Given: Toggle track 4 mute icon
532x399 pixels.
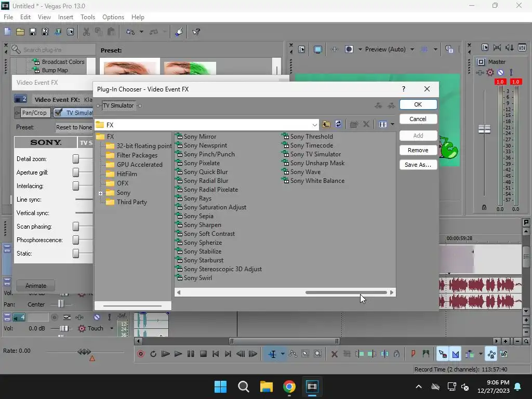Looking at the screenshot, I should [97, 317].
